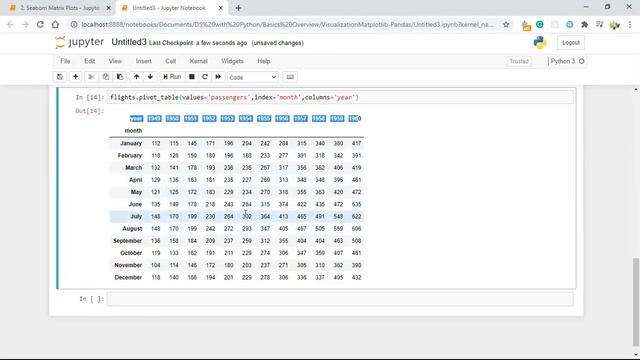Open the command palette keyboard icon
Image resolution: width=640 pixels, height=360 pixels.
[x=290, y=77]
